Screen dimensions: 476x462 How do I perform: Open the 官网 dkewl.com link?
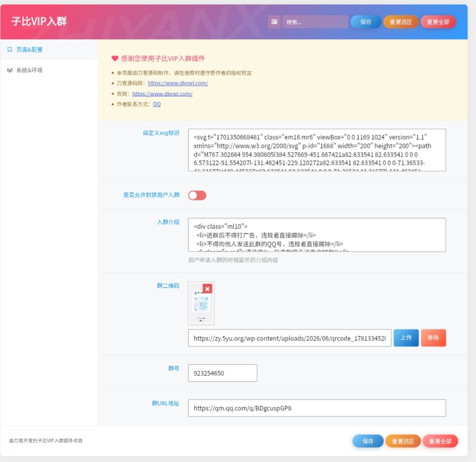(162, 94)
